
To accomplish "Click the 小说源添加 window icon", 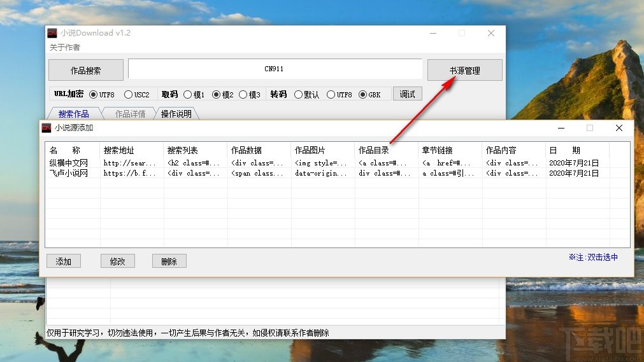I will point(47,128).
